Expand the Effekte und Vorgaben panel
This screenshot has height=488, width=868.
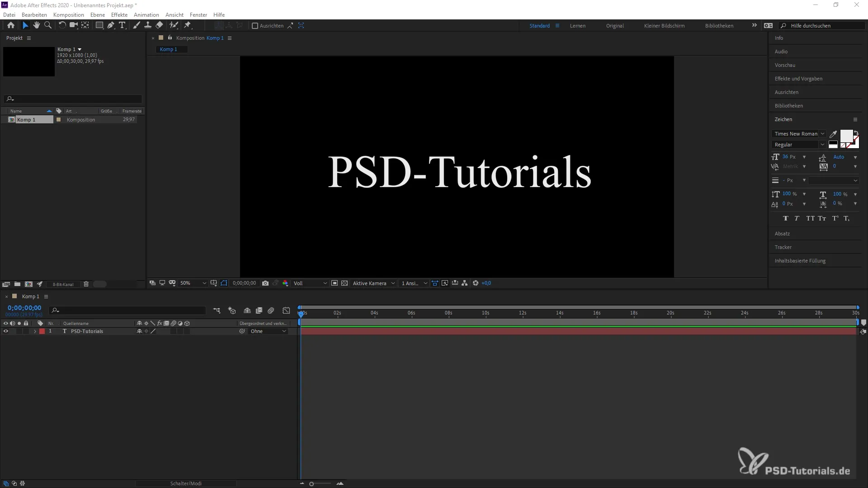tap(798, 79)
